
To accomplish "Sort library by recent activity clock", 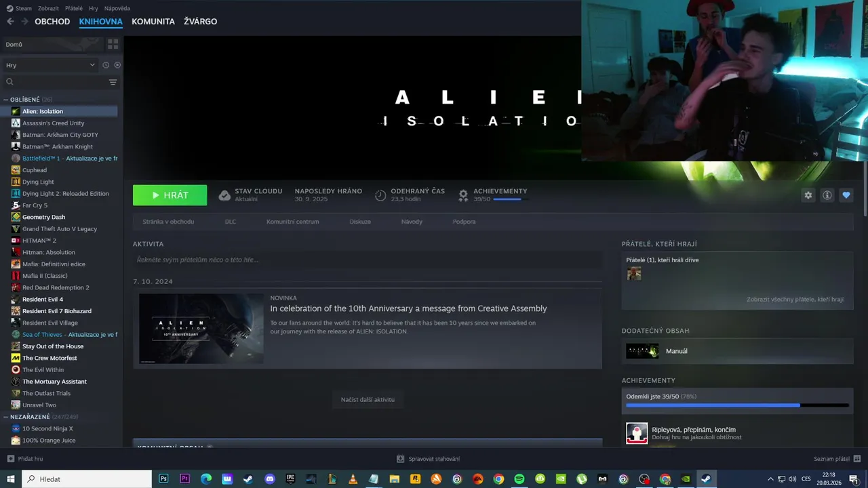I will (x=106, y=65).
